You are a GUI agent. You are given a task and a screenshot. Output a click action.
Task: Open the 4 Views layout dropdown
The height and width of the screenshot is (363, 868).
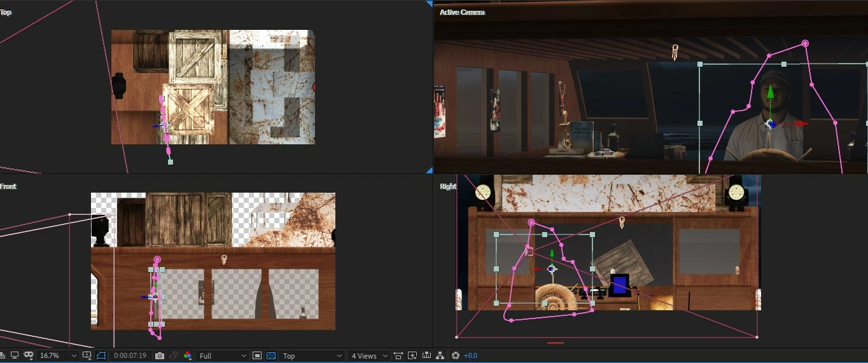[x=370, y=356]
